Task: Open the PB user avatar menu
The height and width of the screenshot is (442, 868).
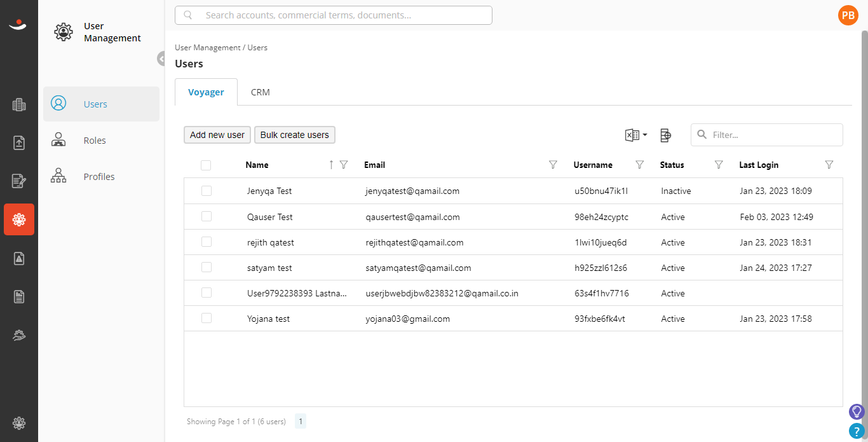Action: click(848, 15)
